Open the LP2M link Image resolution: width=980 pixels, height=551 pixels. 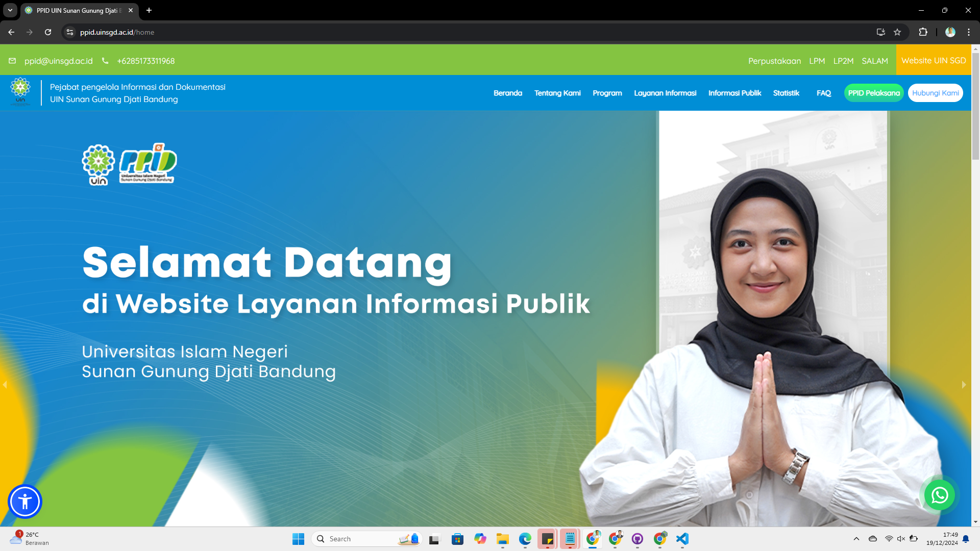point(843,61)
